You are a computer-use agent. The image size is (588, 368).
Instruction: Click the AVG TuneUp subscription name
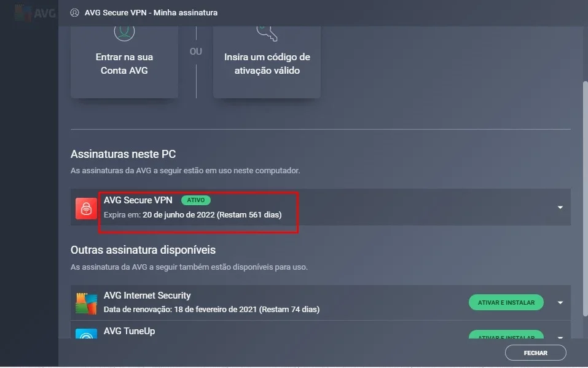[130, 331]
